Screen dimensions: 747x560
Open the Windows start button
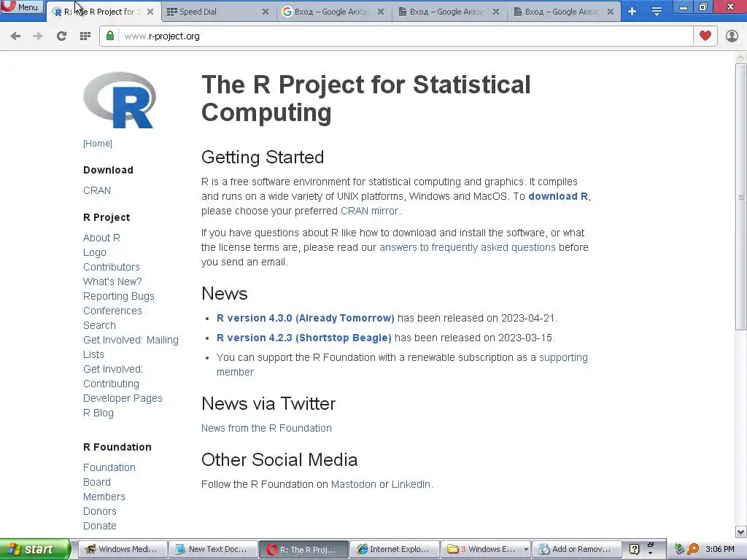pyautogui.click(x=34, y=549)
